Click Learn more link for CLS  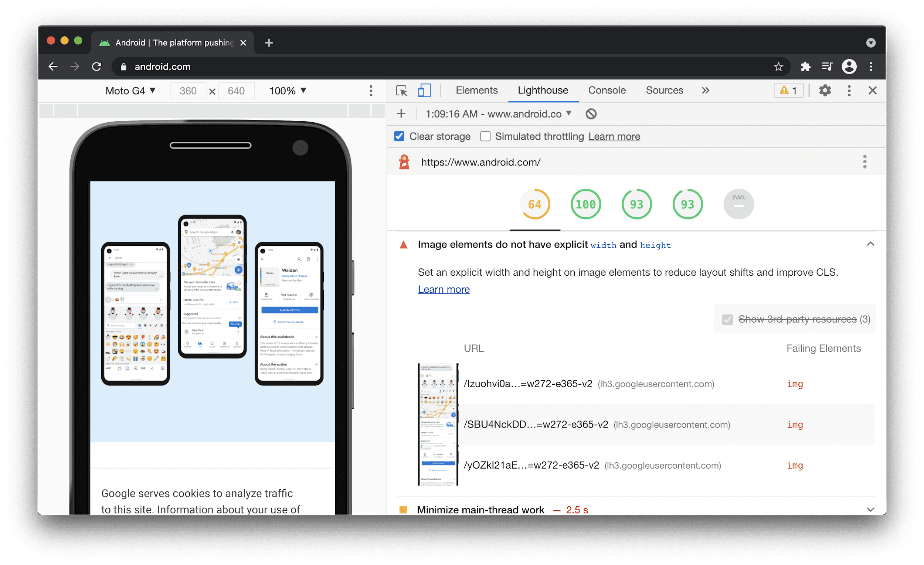pos(443,289)
